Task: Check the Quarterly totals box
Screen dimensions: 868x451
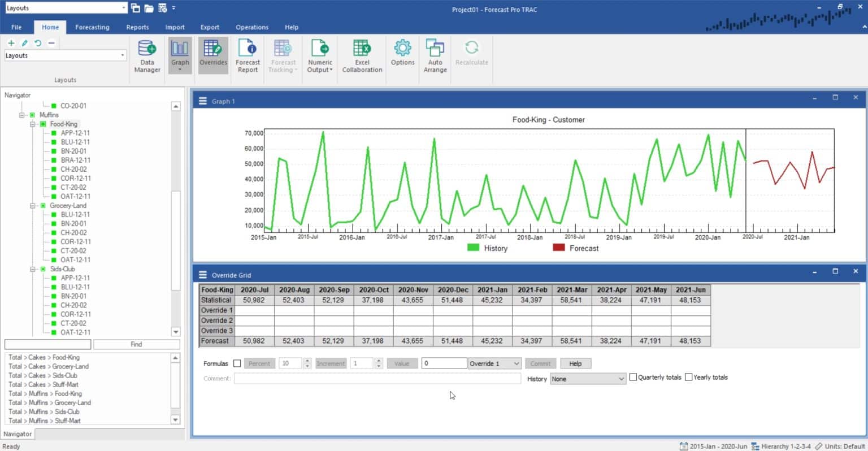Action: click(633, 377)
